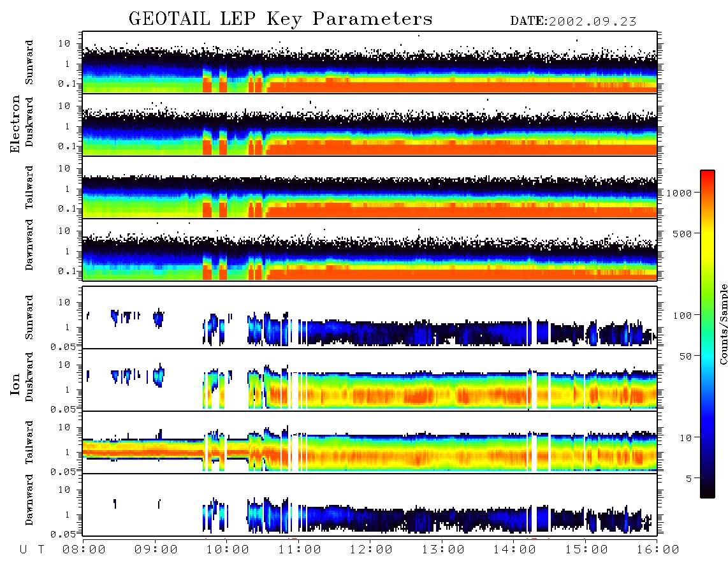Click the Ion Sunward spectrogram panel
Viewport: 728px width, 561px height.
(370, 317)
